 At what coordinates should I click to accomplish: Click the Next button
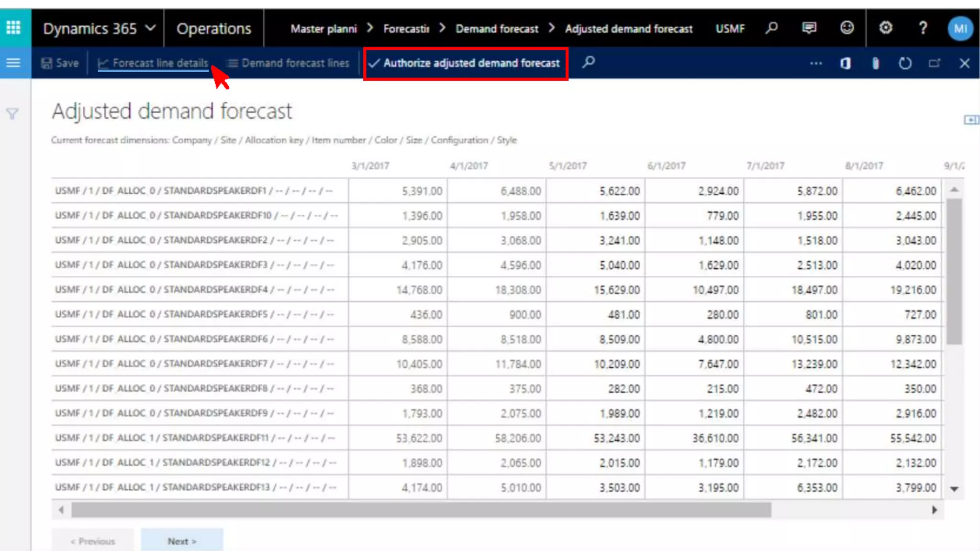[182, 541]
